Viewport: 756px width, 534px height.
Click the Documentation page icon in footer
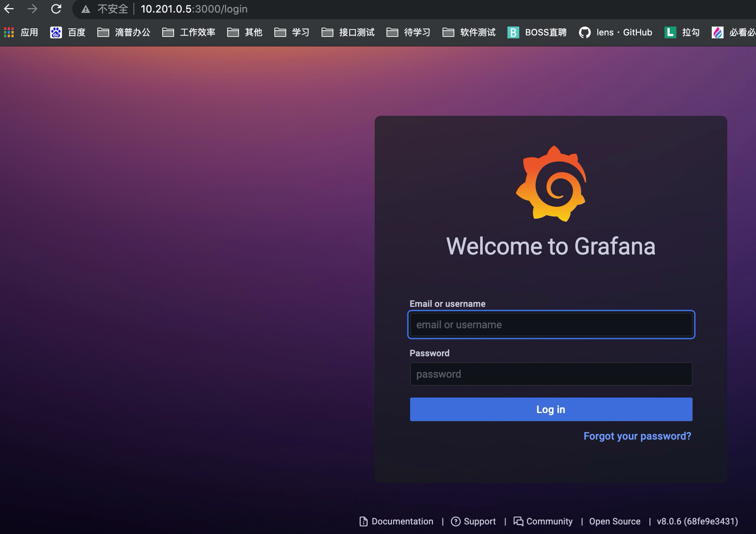363,521
